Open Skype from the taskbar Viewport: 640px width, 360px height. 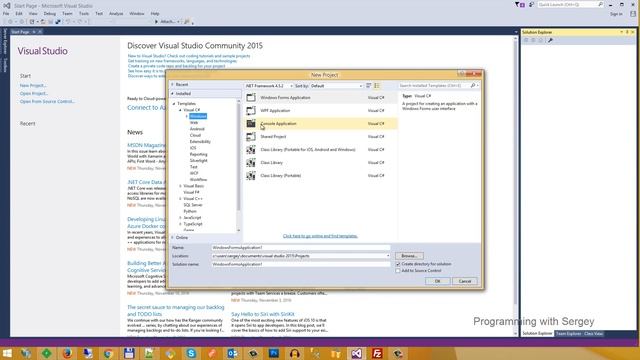(191, 353)
